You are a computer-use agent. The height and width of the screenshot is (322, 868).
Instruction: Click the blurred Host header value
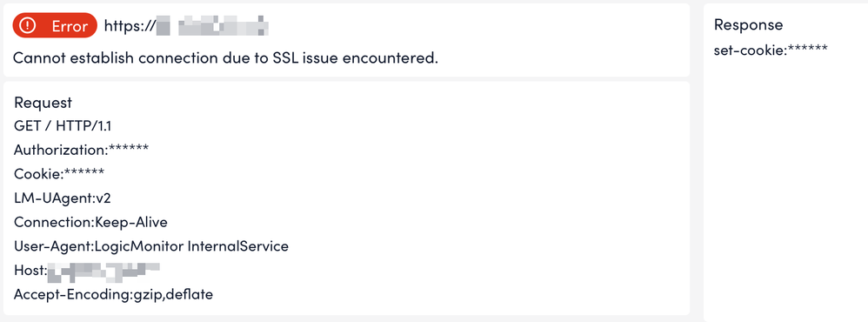103,271
